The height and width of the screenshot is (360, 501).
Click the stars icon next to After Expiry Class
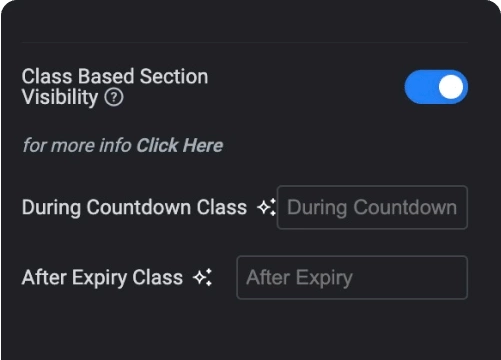(203, 277)
